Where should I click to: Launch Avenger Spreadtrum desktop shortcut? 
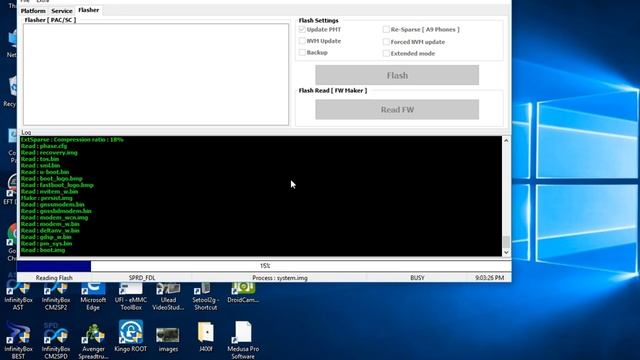pos(93,340)
